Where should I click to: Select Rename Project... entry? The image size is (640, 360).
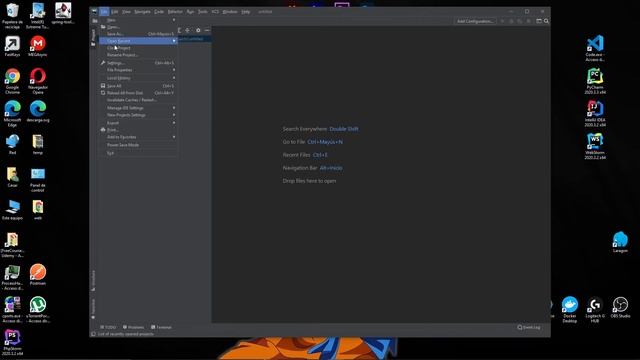pos(138,55)
